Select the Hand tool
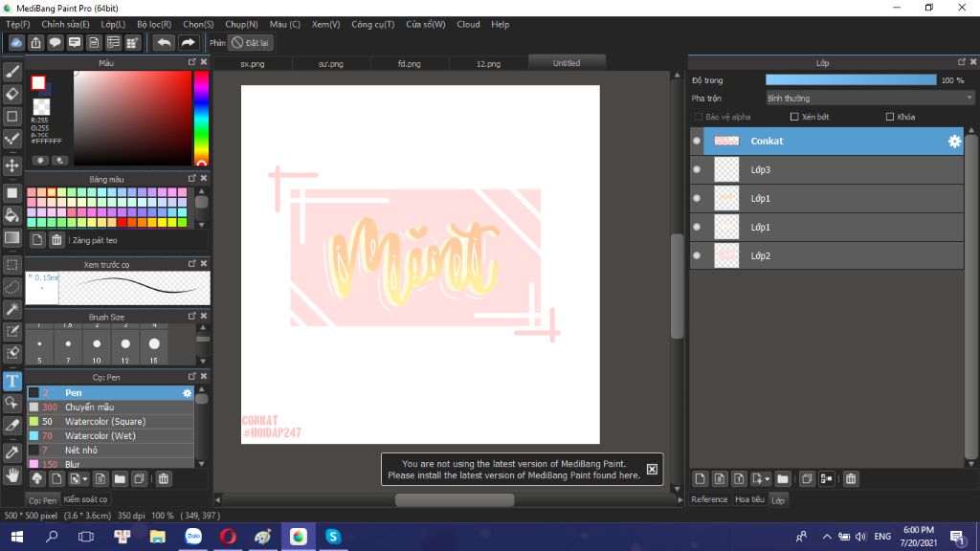980x551 pixels. [x=11, y=475]
